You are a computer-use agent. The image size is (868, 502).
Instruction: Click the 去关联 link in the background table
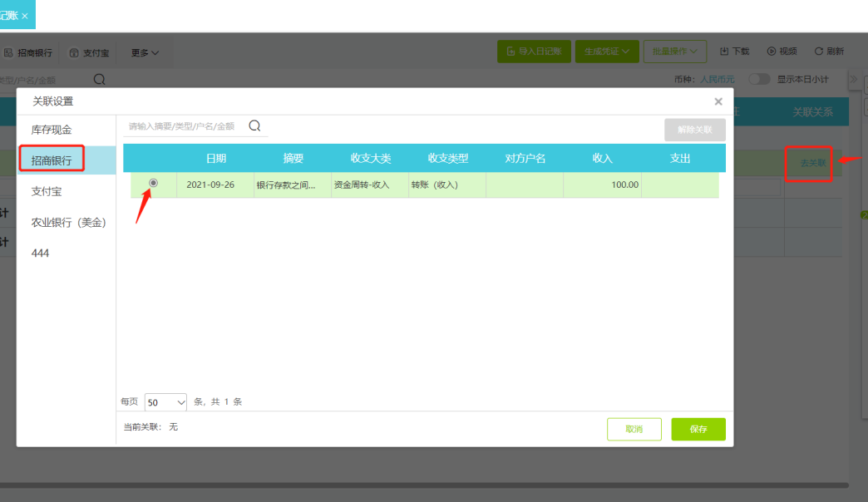pyautogui.click(x=812, y=163)
